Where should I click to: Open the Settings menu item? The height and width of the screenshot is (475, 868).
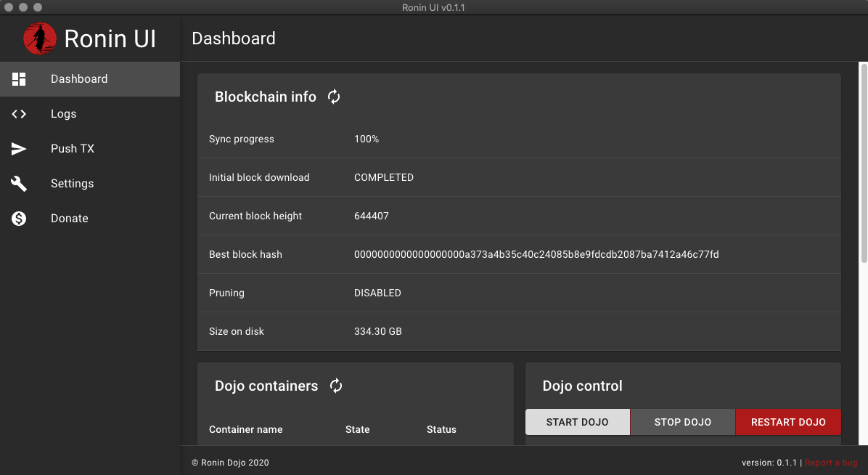click(90, 184)
